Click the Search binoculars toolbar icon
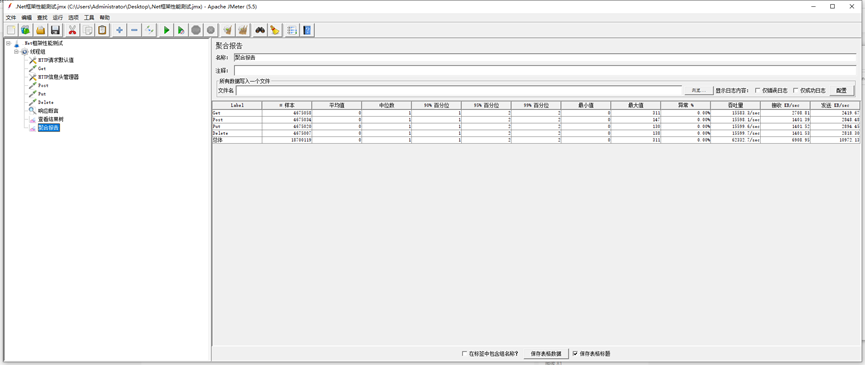The width and height of the screenshot is (865, 365). 260,30
